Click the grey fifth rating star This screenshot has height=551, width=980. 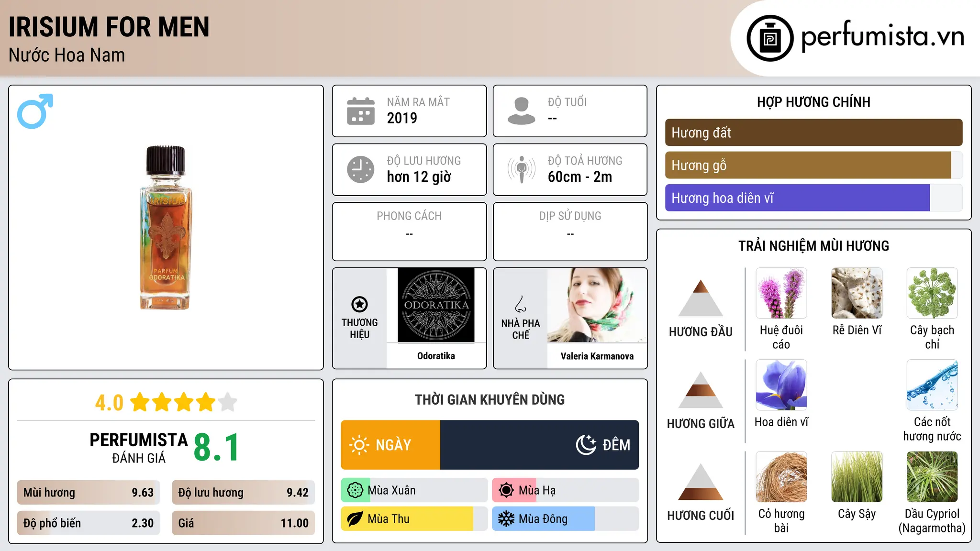click(x=228, y=402)
